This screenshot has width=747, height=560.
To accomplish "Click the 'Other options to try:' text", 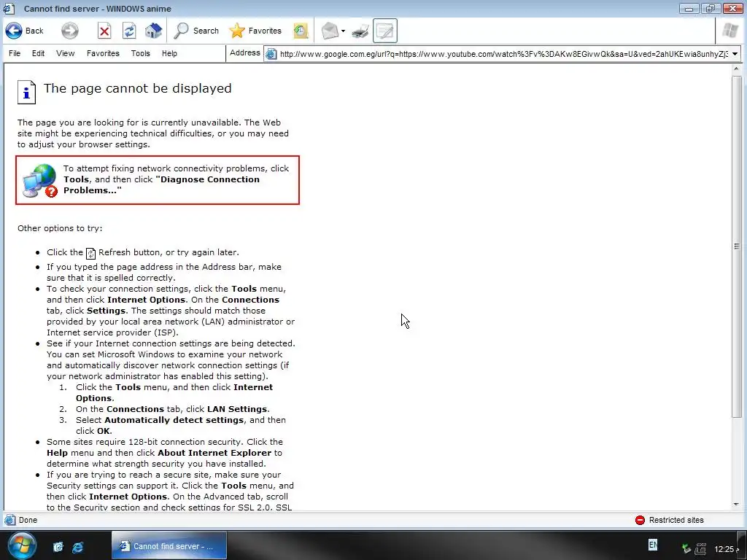I will pos(60,228).
